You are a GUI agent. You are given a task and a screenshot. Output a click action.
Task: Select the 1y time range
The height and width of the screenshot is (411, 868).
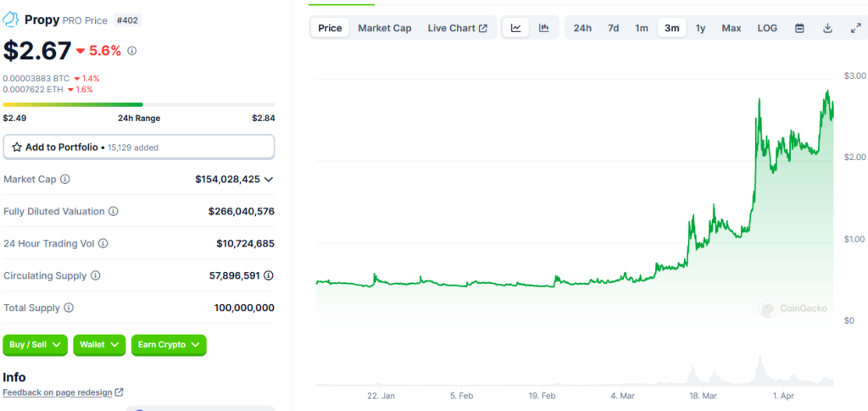700,28
